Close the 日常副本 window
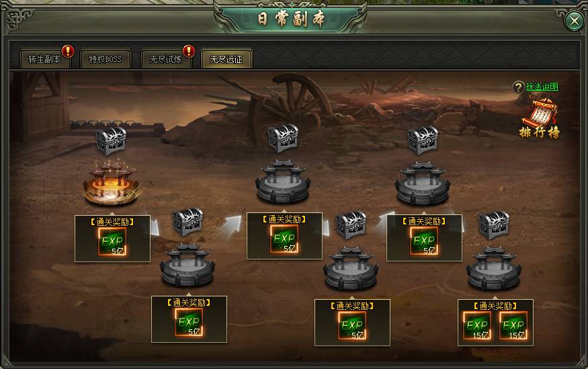Screen dimensions: 588x369 click(574, 20)
